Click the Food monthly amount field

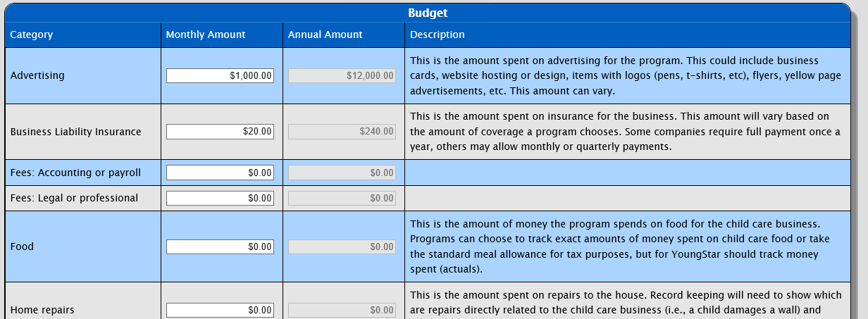(x=220, y=247)
